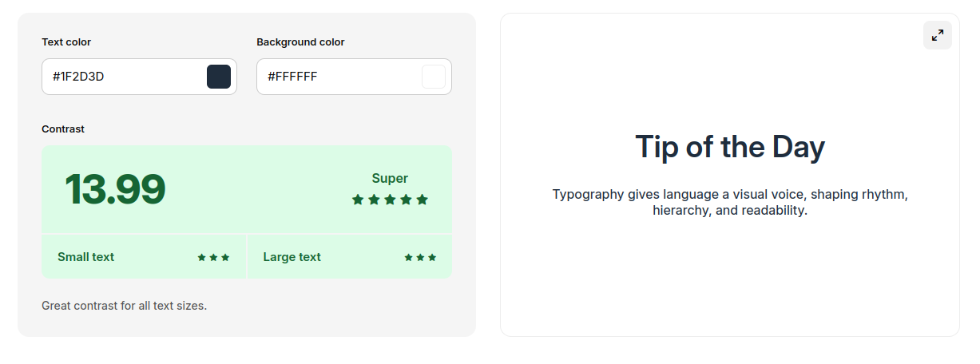980x364 pixels.
Task: Select the Small text rating row
Action: (x=144, y=257)
